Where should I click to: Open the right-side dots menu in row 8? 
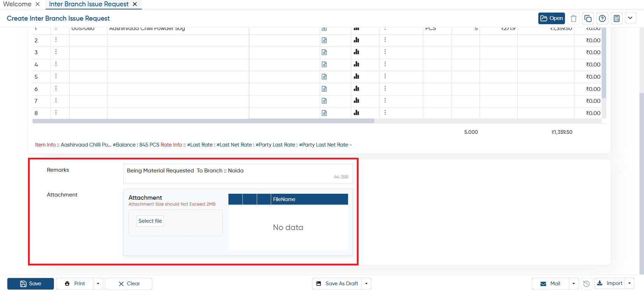385,113
